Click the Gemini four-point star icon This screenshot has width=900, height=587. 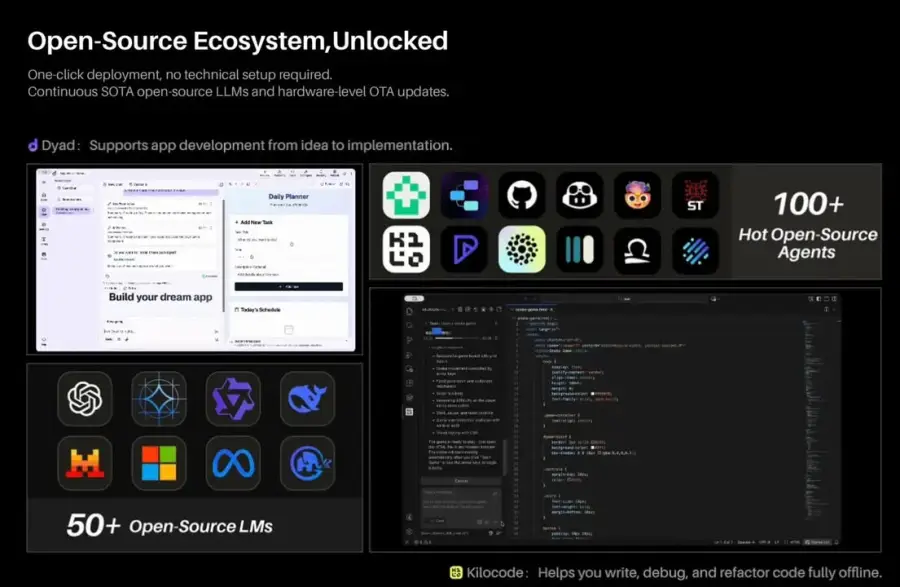[x=159, y=399]
